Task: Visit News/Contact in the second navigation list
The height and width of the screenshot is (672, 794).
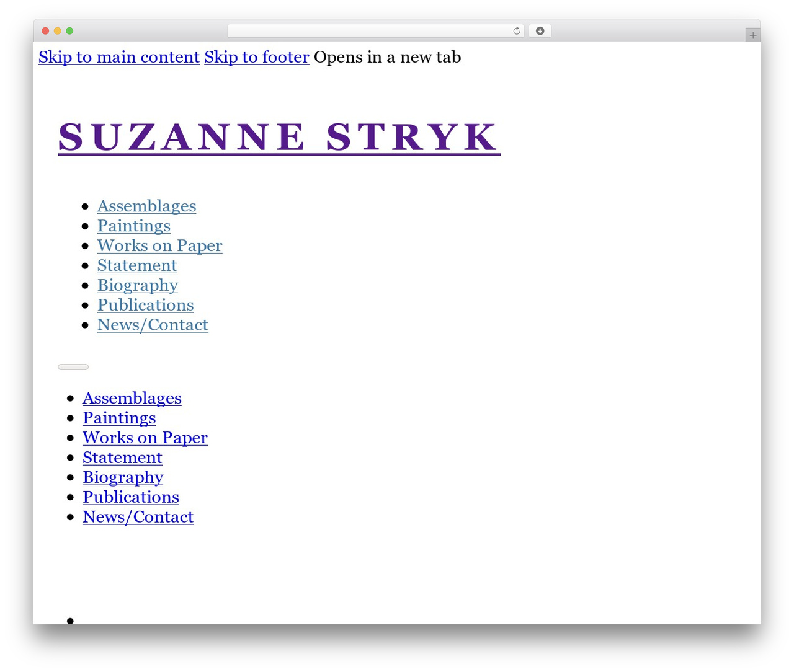Action: point(138,517)
